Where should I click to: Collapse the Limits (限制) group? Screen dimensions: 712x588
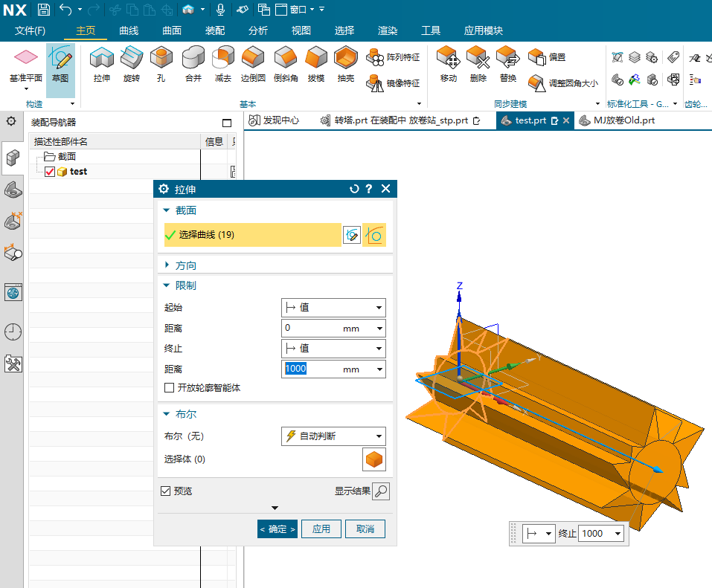click(166, 285)
